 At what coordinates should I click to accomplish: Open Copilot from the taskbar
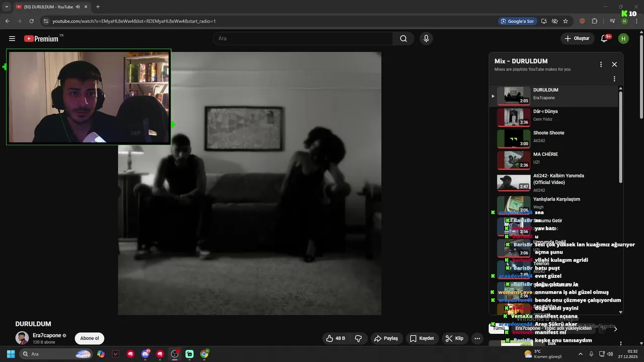[x=101, y=354]
